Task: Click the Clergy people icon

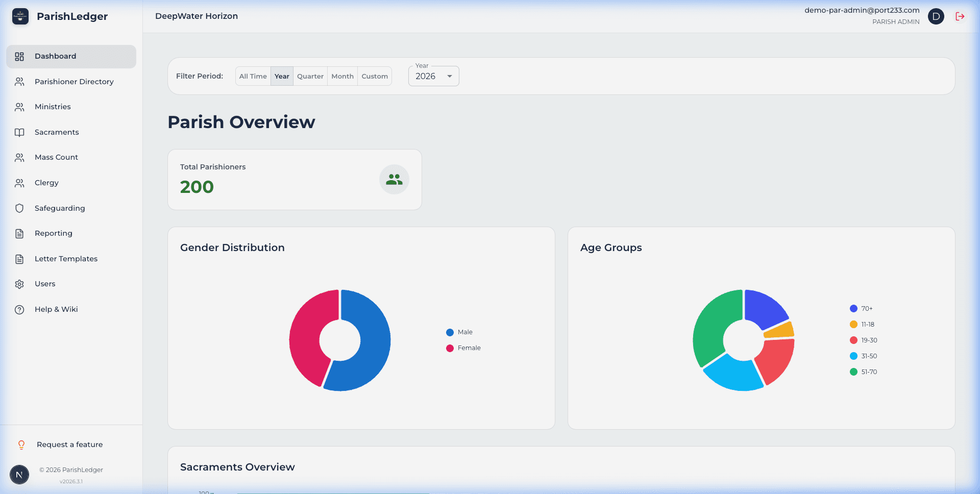Action: tap(19, 183)
